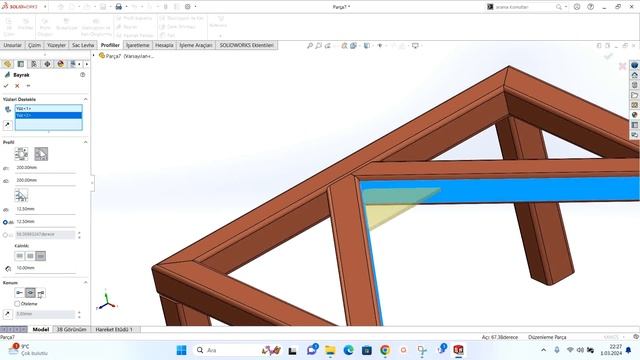The height and width of the screenshot is (360, 640).
Task: Choose profile locates at end point
Action: (x=41, y=293)
